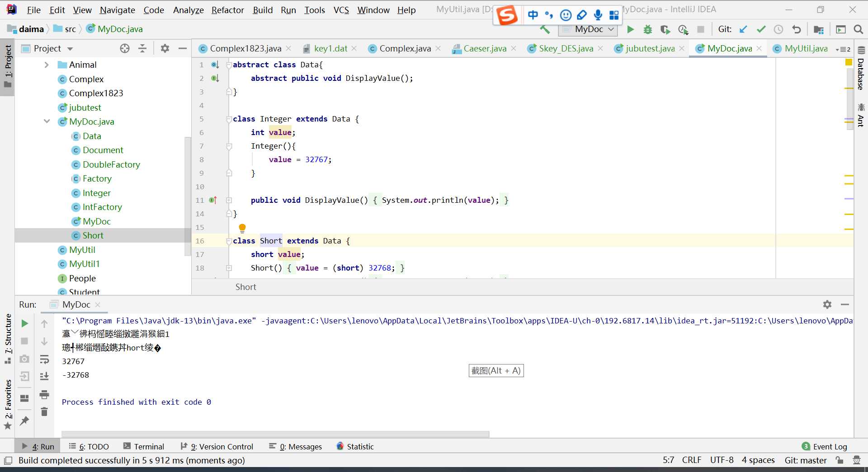
Task: Open Project Structure icon in toolbar
Action: [x=819, y=29]
